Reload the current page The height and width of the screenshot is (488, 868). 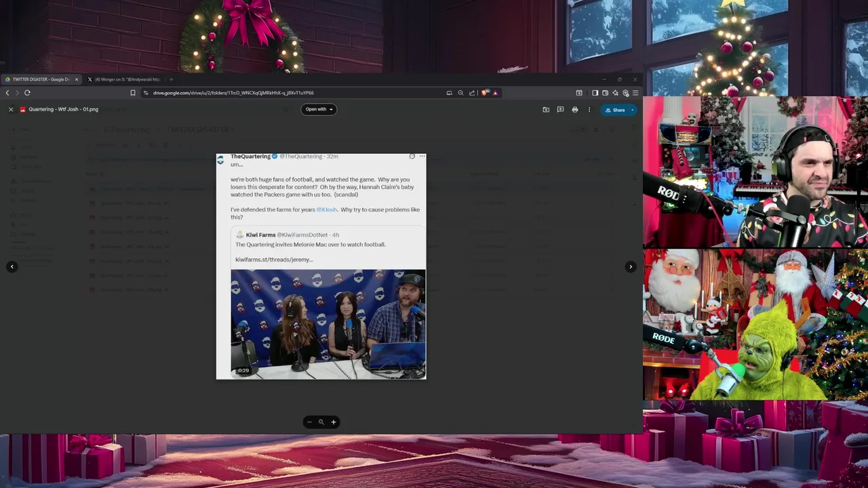pyautogui.click(x=27, y=93)
